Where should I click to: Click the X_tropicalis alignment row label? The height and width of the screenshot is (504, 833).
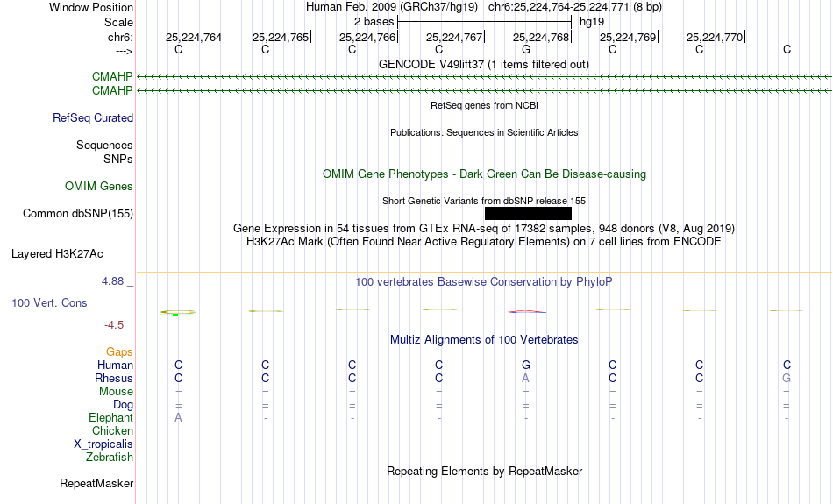103,444
